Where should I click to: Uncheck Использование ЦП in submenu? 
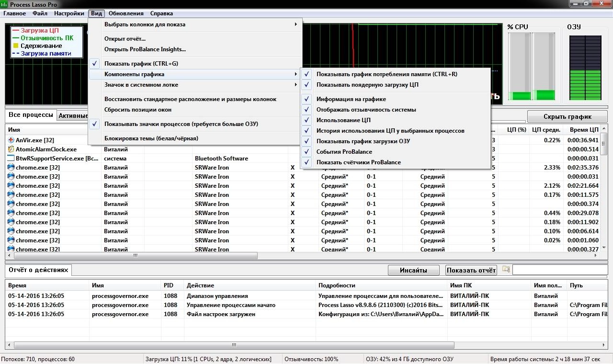pos(307,120)
